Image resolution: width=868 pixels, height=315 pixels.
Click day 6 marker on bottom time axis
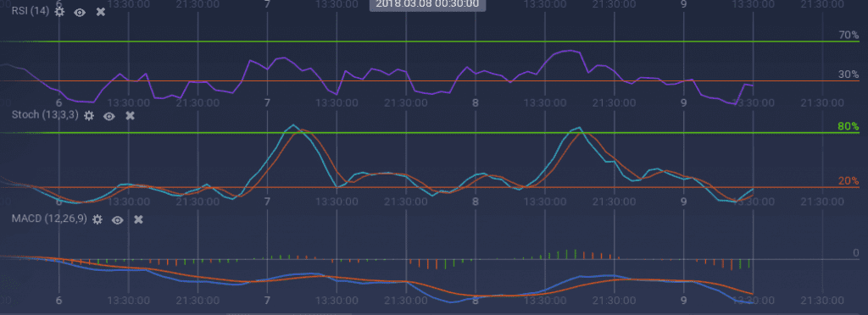(x=58, y=301)
